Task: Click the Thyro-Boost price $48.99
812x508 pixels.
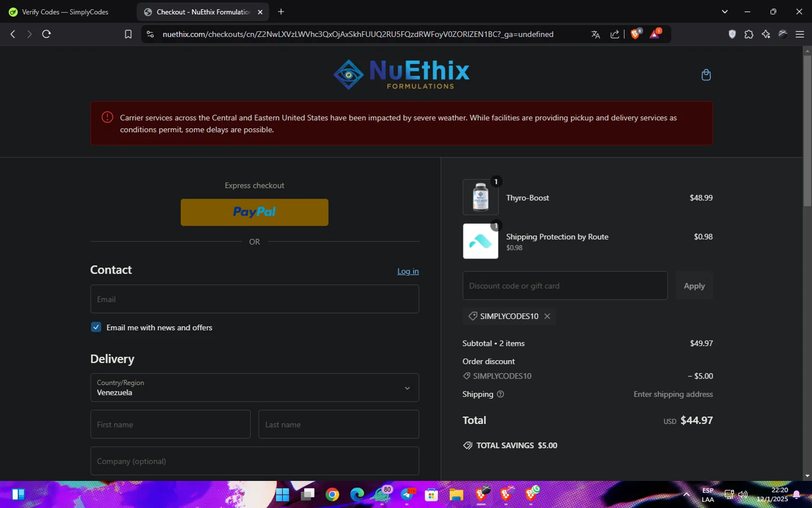Action: coord(701,198)
